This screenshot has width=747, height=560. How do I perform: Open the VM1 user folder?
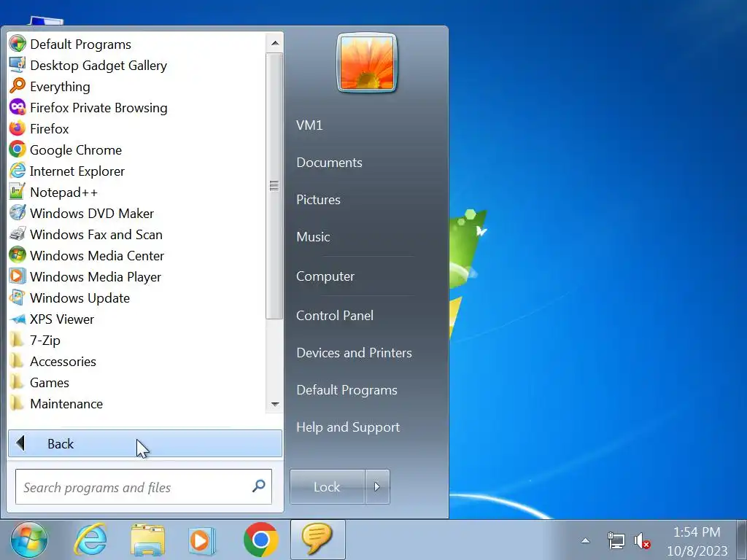click(309, 125)
